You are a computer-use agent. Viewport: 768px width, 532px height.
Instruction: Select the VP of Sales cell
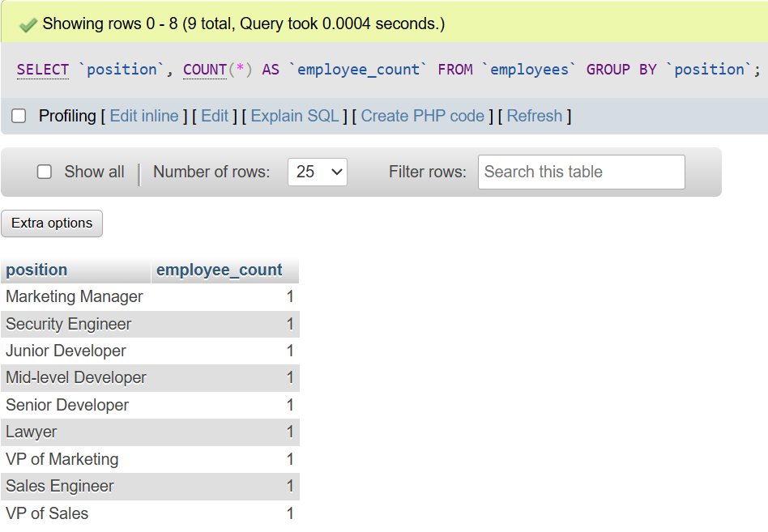47,513
